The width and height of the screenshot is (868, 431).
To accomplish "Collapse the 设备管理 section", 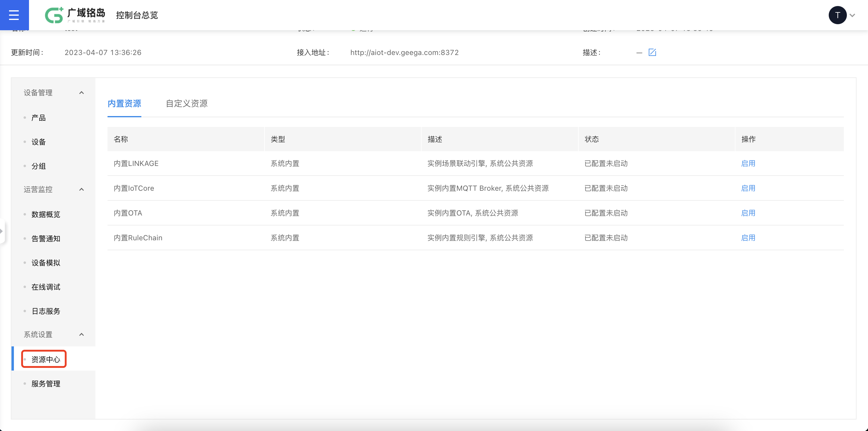I will pos(82,93).
